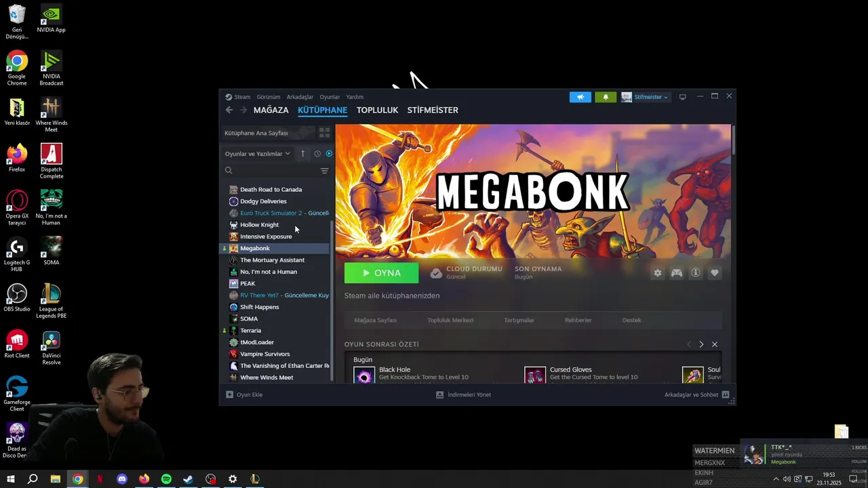Click DaVinci Resolve desktop icon
868x488 pixels.
(x=52, y=348)
